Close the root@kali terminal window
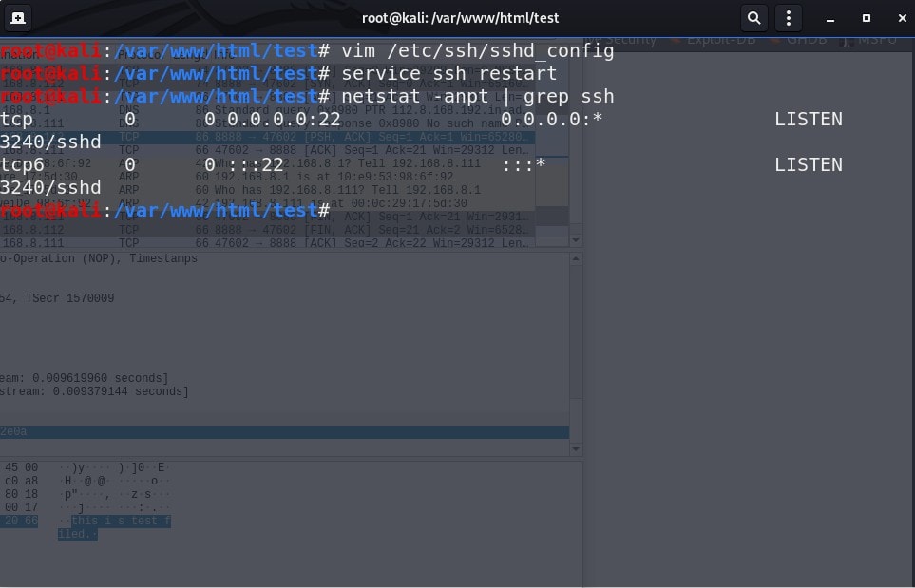This screenshot has width=915, height=588. (902, 18)
